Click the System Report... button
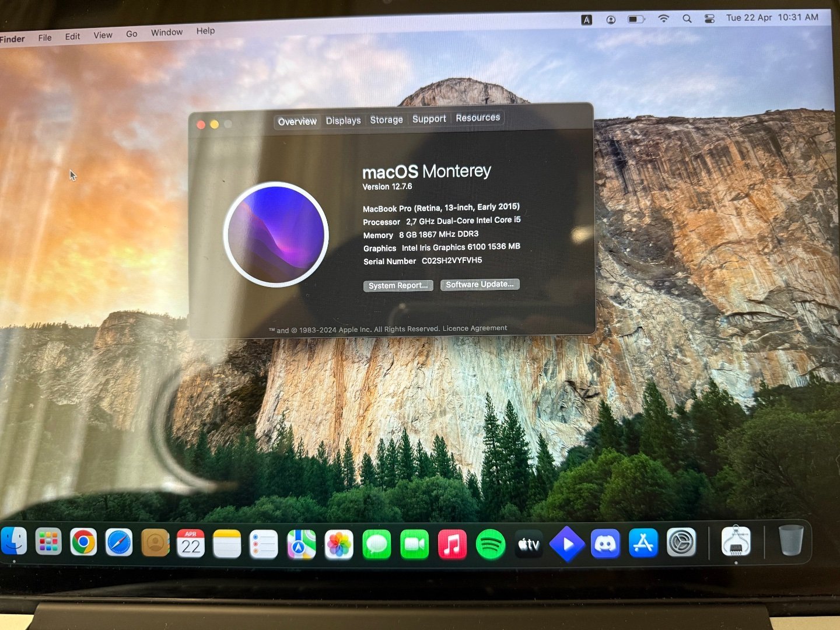The image size is (840, 630). 398,285
